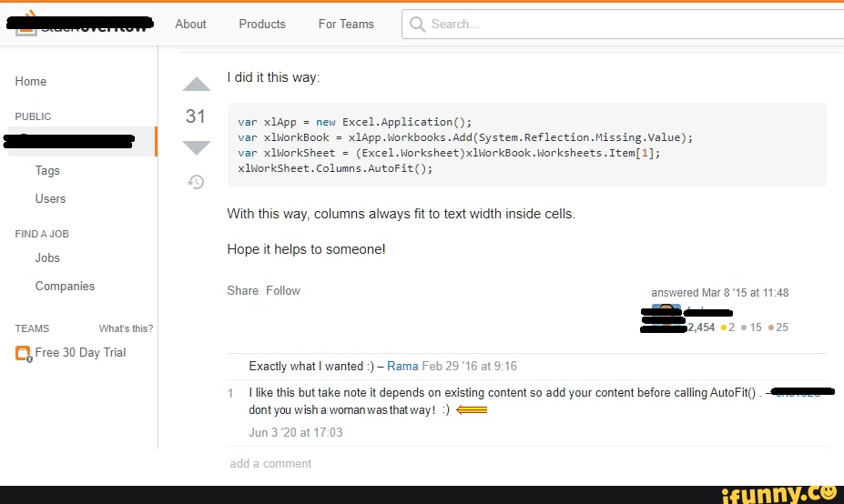
Task: Click the What's this? link
Action: click(x=126, y=328)
